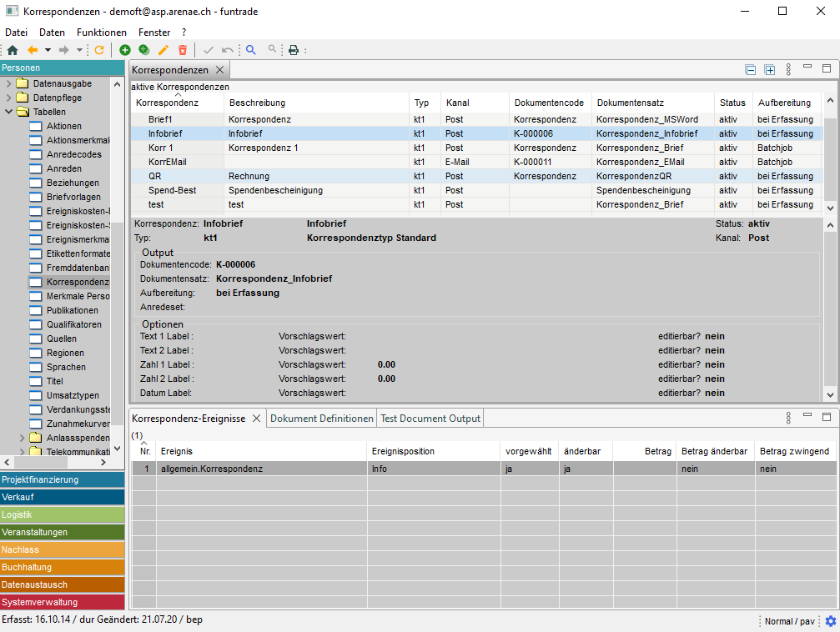Open settings gear in status bar
Image resolution: width=840 pixels, height=632 pixels.
tap(830, 621)
